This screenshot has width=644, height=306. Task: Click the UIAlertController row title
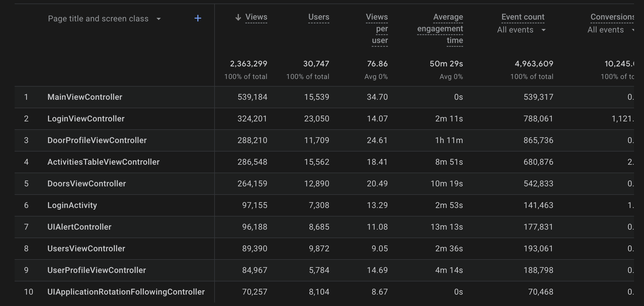(x=79, y=227)
